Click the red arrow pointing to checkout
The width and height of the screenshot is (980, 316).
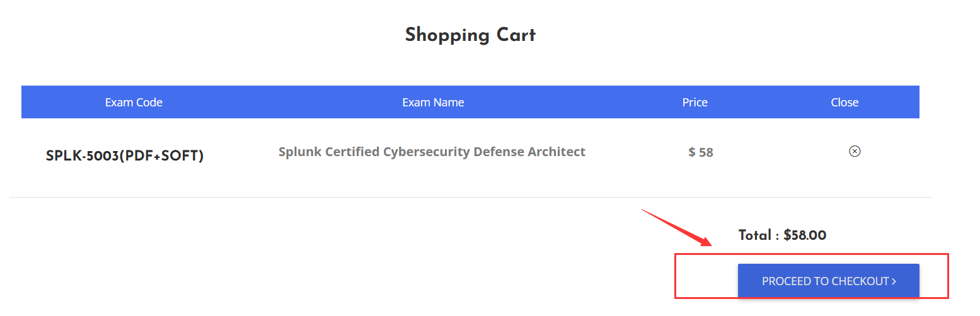point(677,227)
